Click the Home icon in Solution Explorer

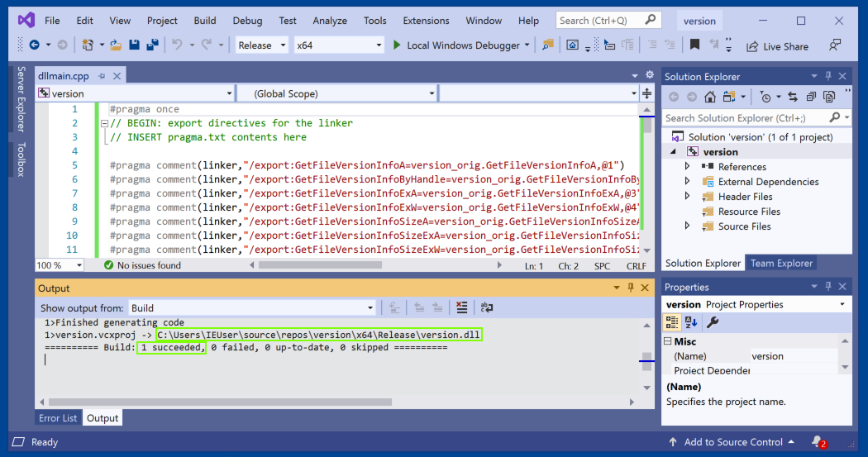click(x=709, y=97)
